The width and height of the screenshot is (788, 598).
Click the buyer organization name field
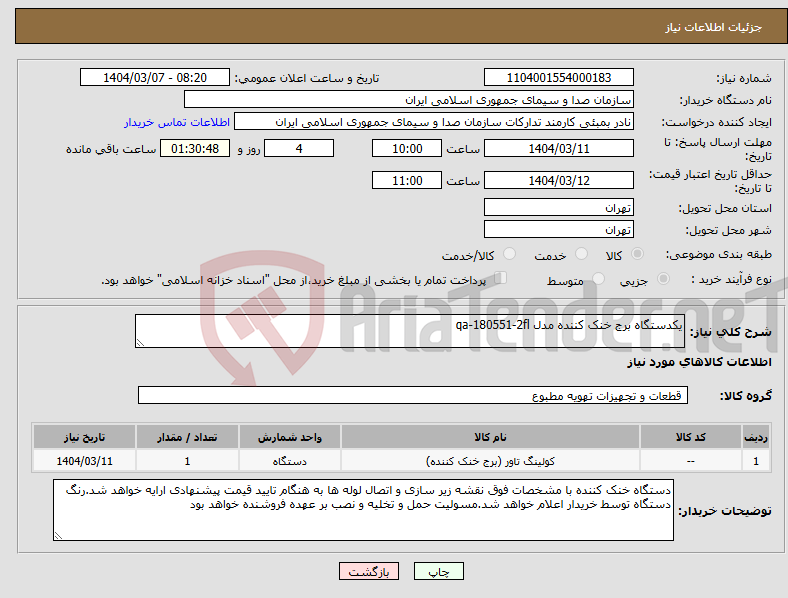click(x=409, y=99)
